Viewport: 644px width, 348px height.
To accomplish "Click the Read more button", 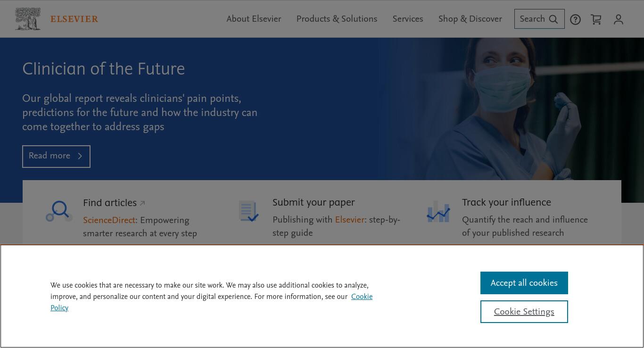I will [56, 156].
